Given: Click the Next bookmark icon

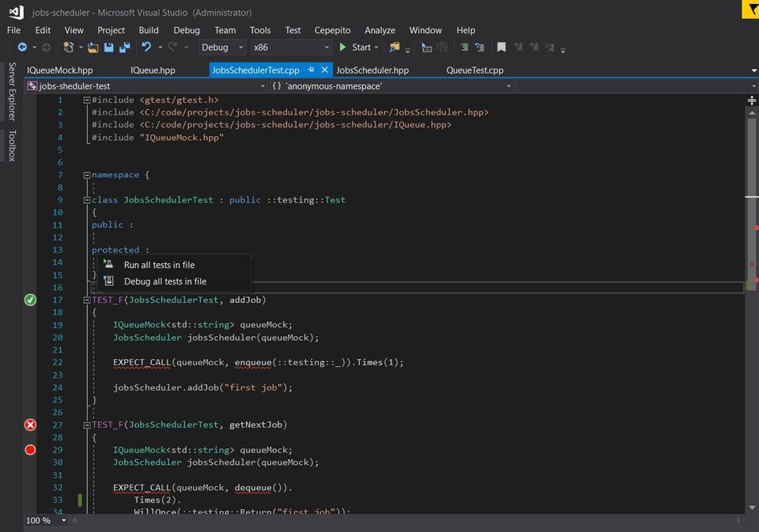Looking at the screenshot, I should [x=534, y=47].
